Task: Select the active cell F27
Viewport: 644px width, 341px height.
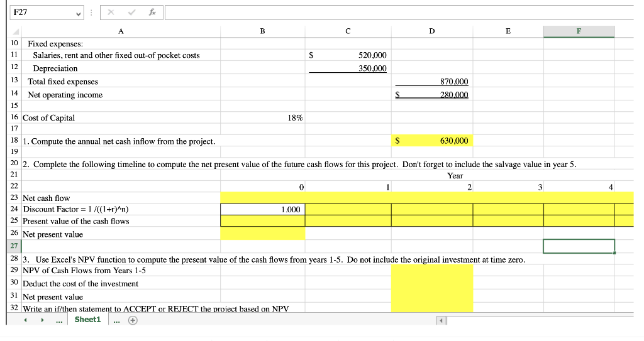Action: [x=579, y=246]
